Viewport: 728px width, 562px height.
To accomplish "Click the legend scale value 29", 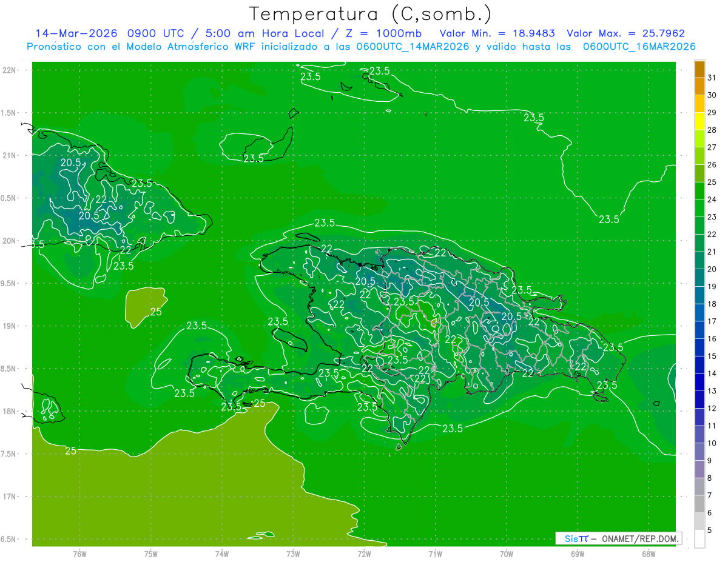I will pos(712,112).
